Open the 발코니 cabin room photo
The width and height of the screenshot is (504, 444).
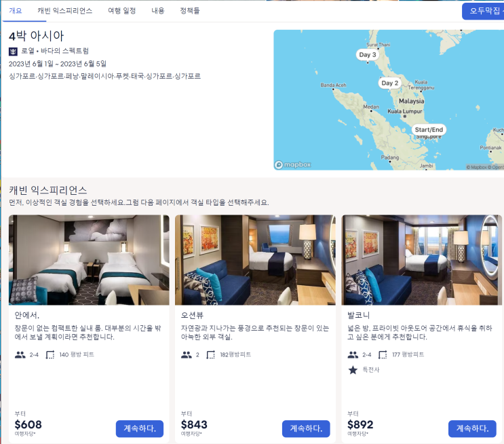pyautogui.click(x=421, y=260)
